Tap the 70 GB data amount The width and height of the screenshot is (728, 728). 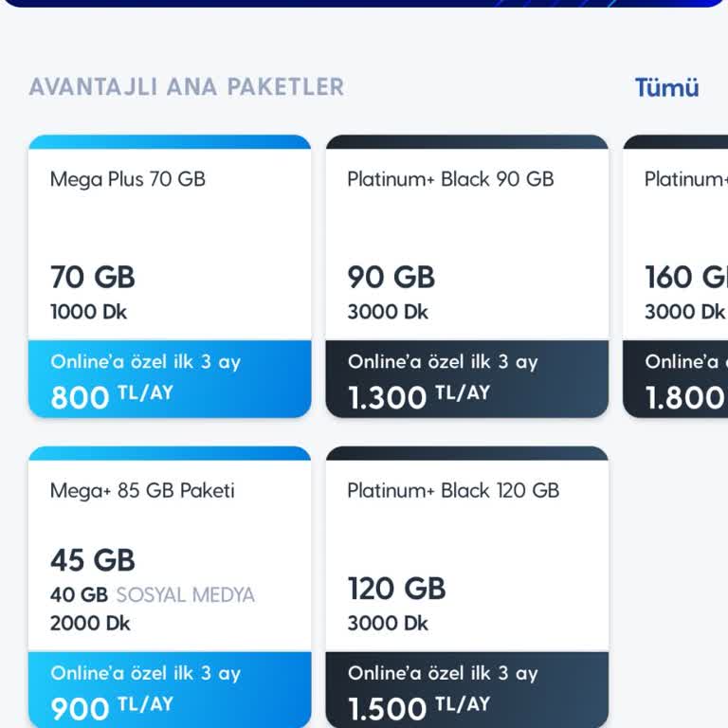pyautogui.click(x=92, y=277)
